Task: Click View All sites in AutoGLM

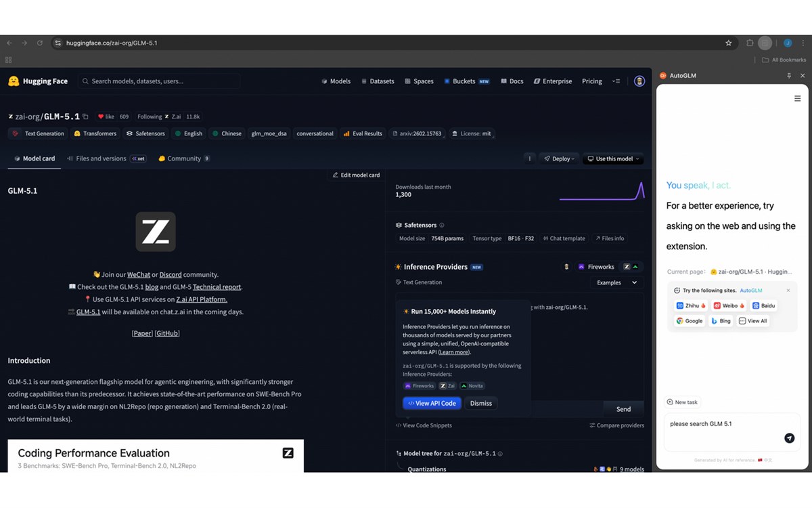Action: (753, 320)
